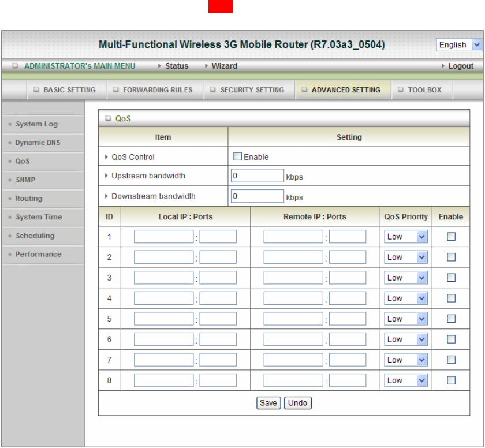Viewport: 485px width, 448px height.
Task: Click the arrow icon before Wizard
Action: (206, 66)
